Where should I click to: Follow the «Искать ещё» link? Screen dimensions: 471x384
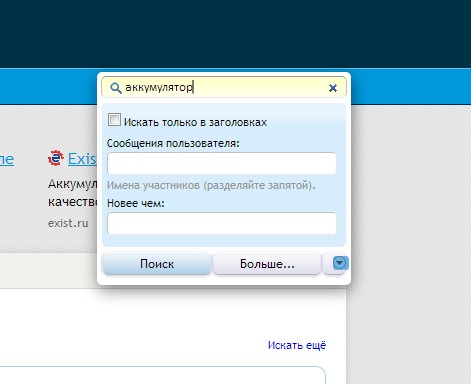[297, 345]
